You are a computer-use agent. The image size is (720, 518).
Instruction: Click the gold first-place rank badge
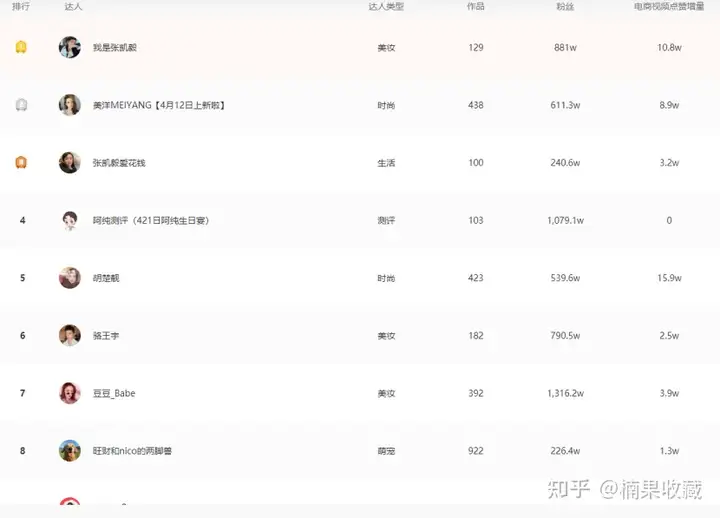coord(21,47)
